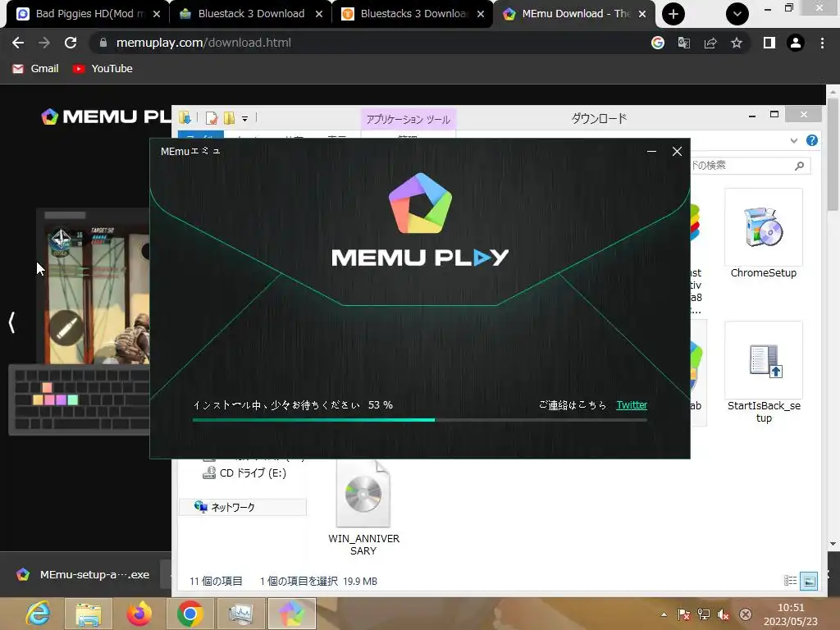Click previous slide arrow on webpage
The image size is (840, 630).
(x=11, y=322)
